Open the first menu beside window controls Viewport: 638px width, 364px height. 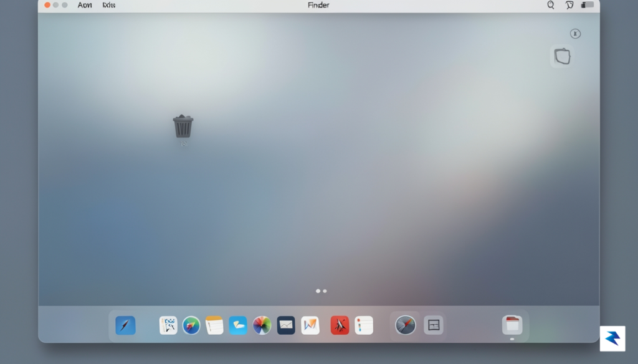coord(85,5)
